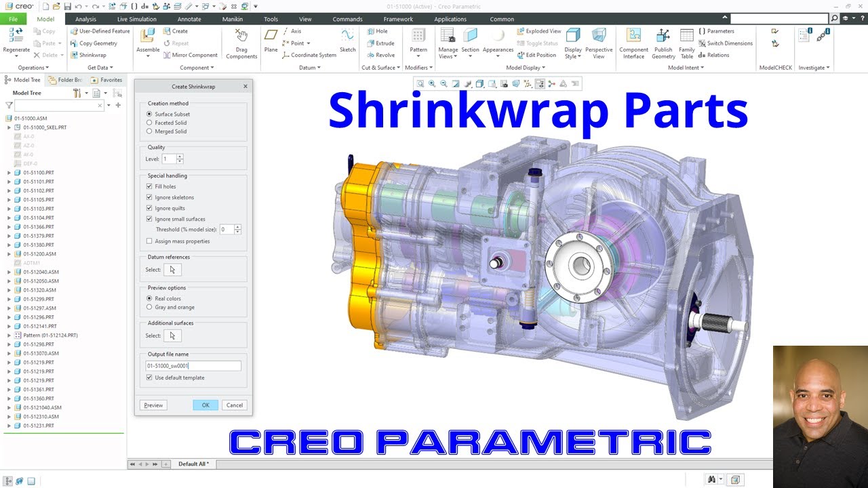Screen dimensions: 868x488
Task: Expand the Datum group dropdown
Action: tap(310, 68)
